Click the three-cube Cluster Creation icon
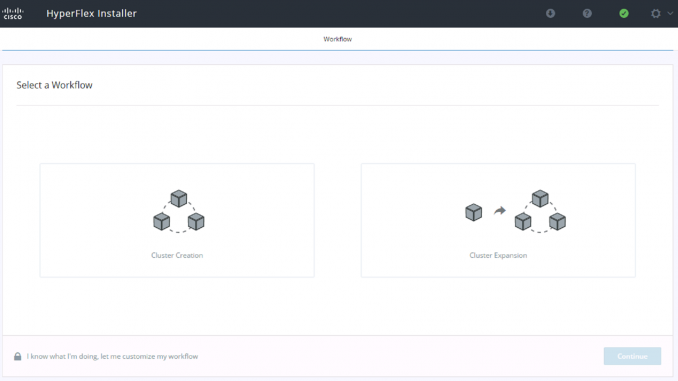This screenshot has height=381, width=678. (179, 211)
